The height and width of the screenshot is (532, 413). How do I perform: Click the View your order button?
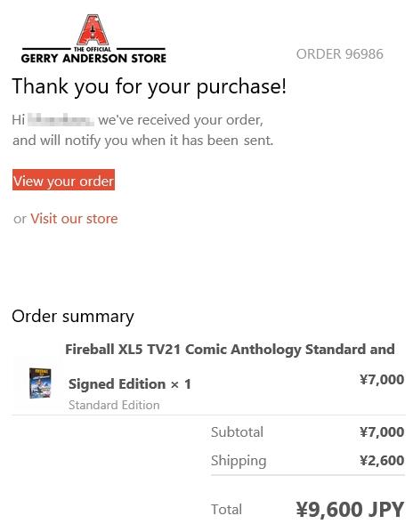tap(63, 181)
